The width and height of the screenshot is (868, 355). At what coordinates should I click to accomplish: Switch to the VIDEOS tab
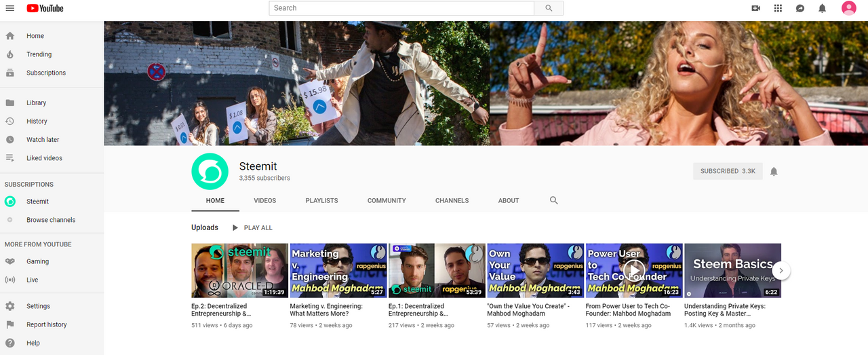(x=265, y=201)
